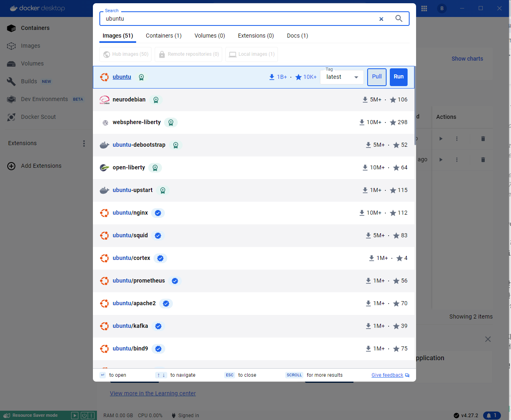Select the ubuntu-upstart result
Screen dimensions: 511x420
(x=254, y=190)
